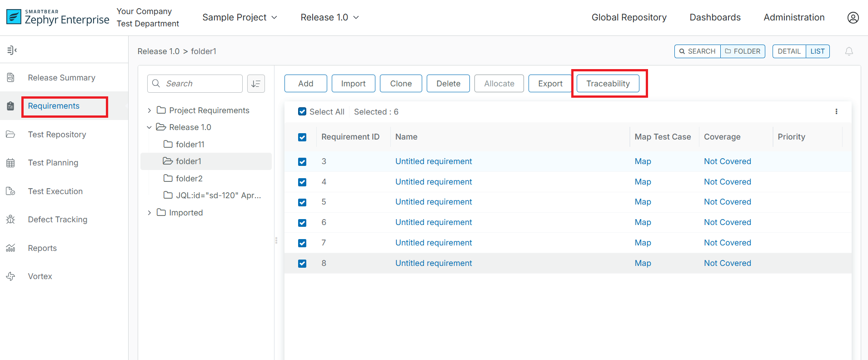Screen dimensions: 868x360
Task: Open the Release 1.0 dropdown in header
Action: point(329,17)
